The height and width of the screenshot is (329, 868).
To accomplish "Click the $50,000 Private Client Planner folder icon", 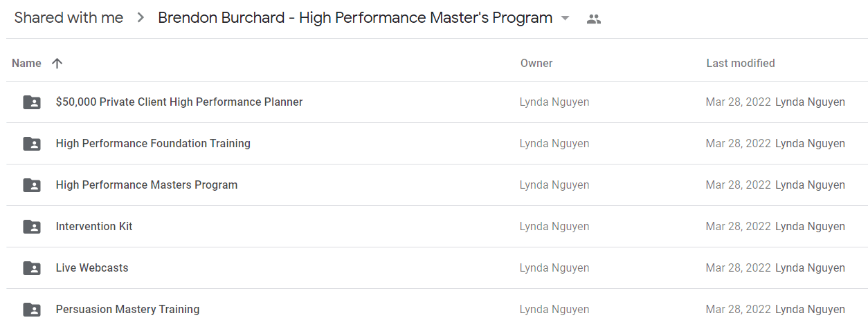I will click(31, 102).
